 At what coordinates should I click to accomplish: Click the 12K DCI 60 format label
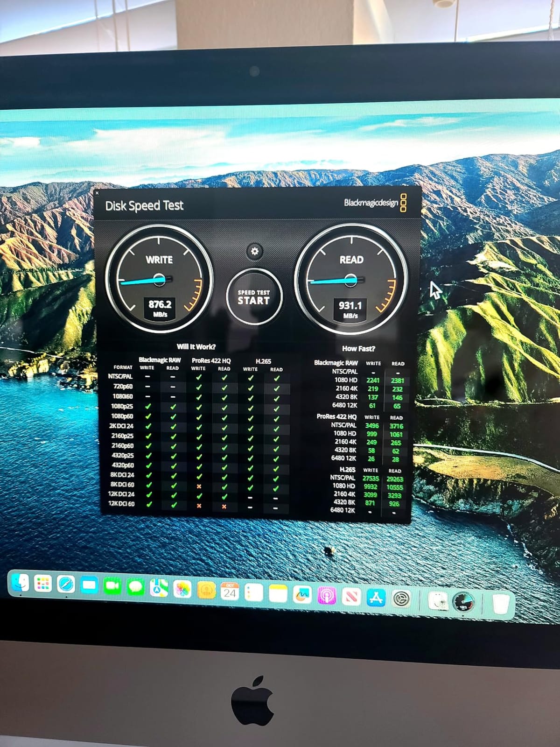tap(121, 504)
